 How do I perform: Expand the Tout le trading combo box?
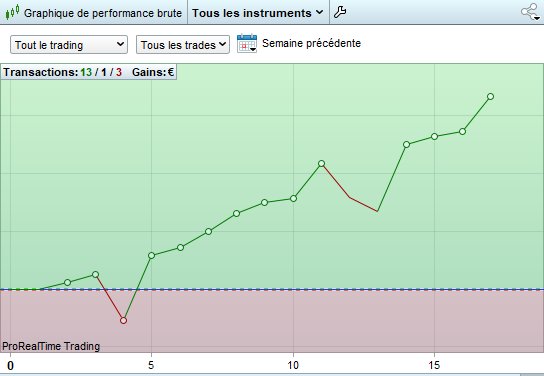69,45
